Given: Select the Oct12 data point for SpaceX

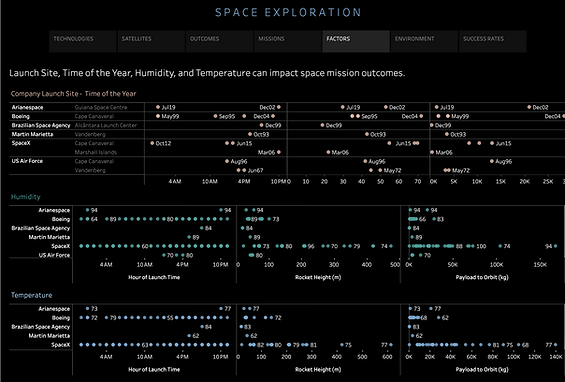Looking at the screenshot, I should [x=152, y=143].
